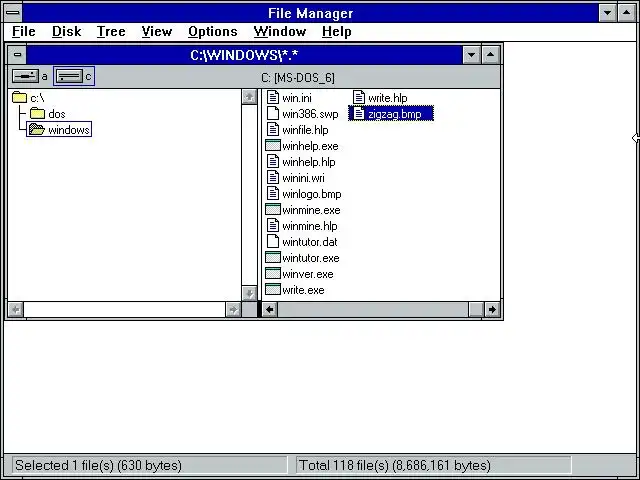This screenshot has width=640, height=480.
Task: Select the file name winhelp.exe
Action: tap(310, 146)
